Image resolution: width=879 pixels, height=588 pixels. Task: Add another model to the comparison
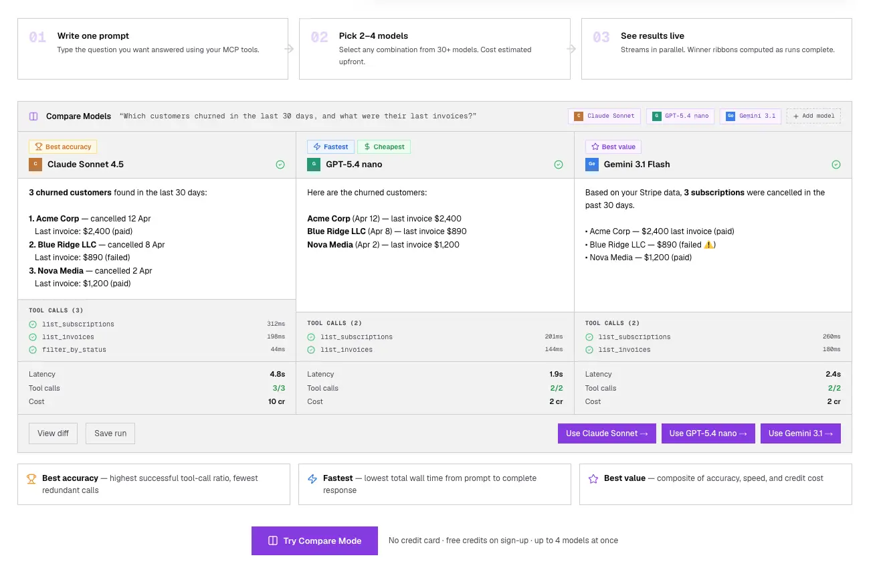tap(813, 116)
